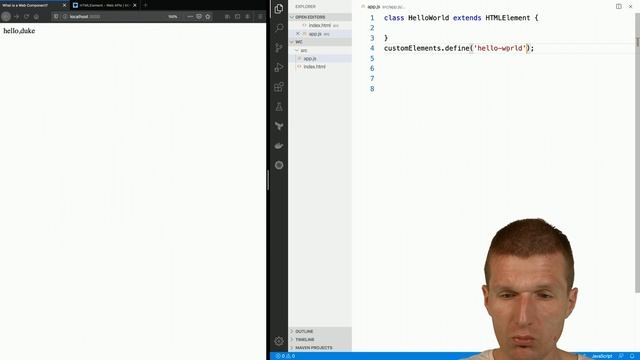
Task: Collapse the WC project folder section
Action: [320, 42]
